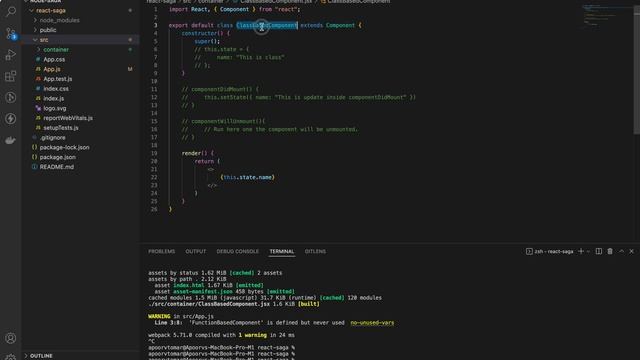Close the terminal panel
640x360 pixels.
click(x=631, y=251)
